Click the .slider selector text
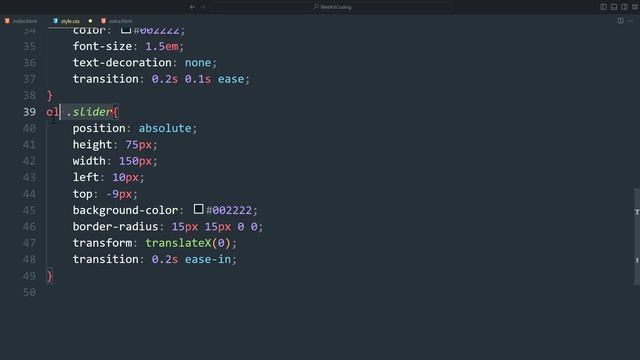This screenshot has height=360, width=640. click(89, 112)
